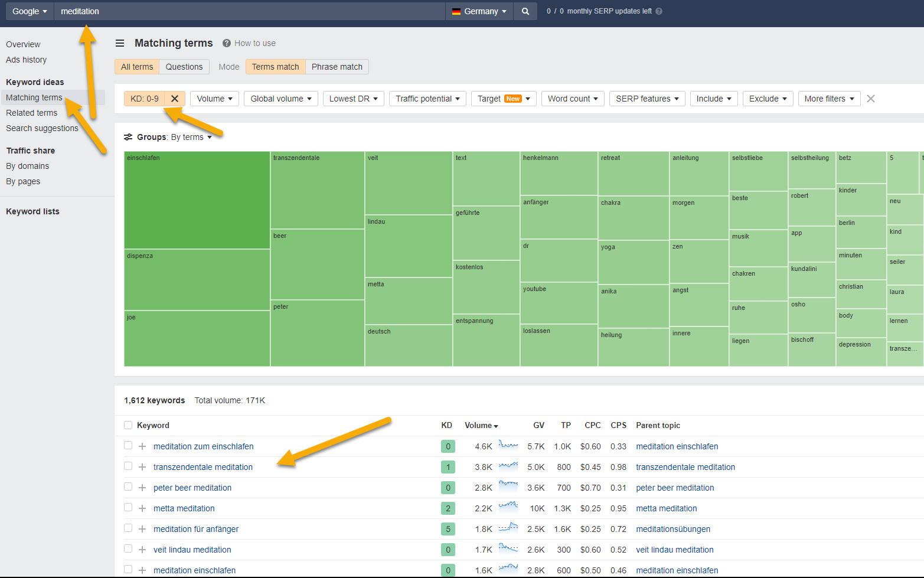The width and height of the screenshot is (924, 578).
Task: Open the Exclude filter dropdown
Action: 768,99
